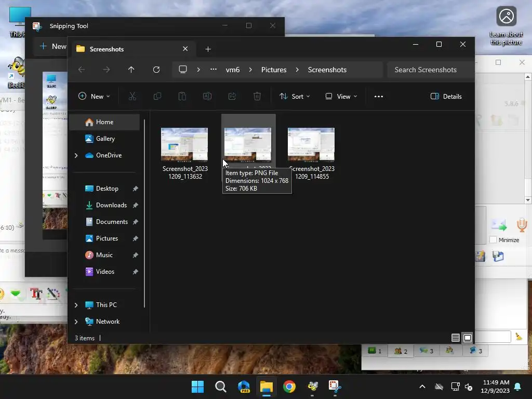Click File Explorer icon on taskbar
532x399 pixels.
point(267,387)
